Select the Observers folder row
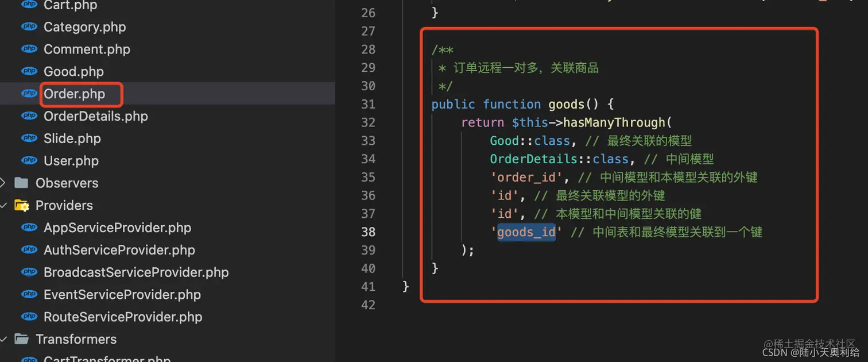868x362 pixels. point(168,183)
